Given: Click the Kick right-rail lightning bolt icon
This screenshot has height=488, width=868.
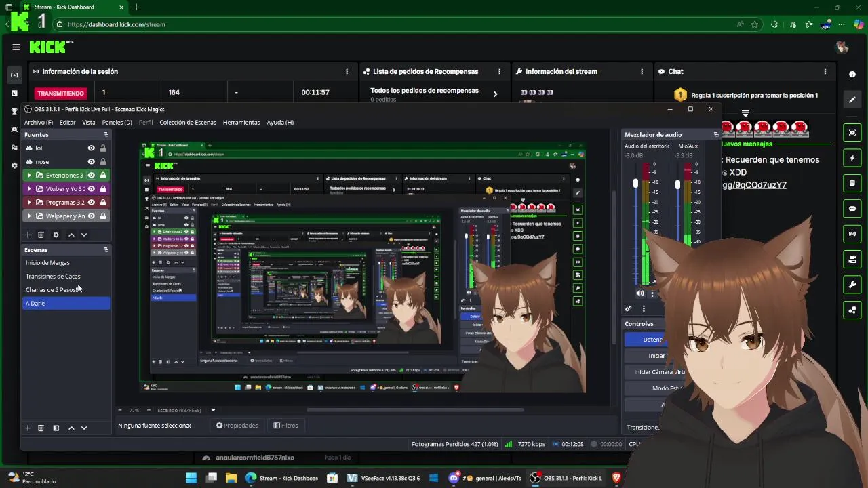Looking at the screenshot, I should [852, 158].
